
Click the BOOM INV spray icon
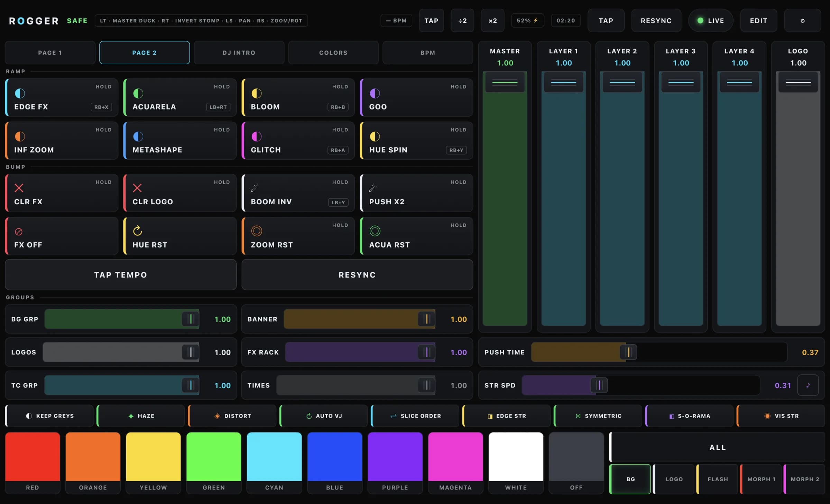(x=255, y=188)
